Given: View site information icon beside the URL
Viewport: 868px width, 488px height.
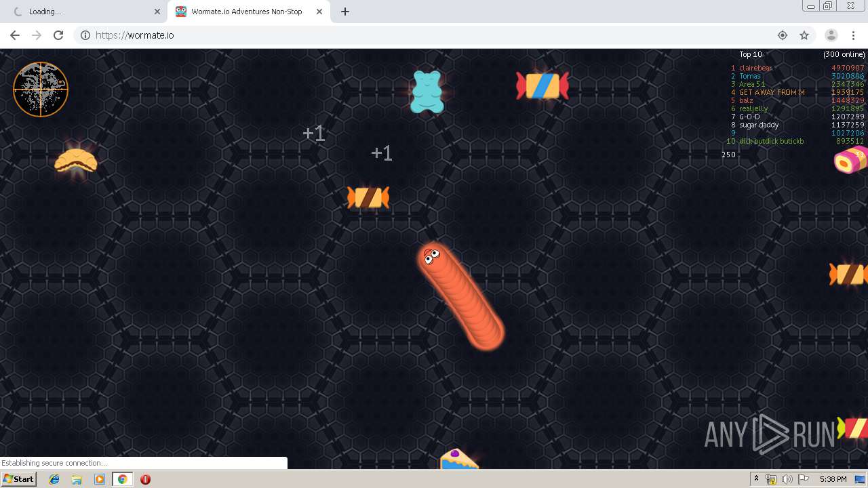Looking at the screenshot, I should [x=85, y=35].
